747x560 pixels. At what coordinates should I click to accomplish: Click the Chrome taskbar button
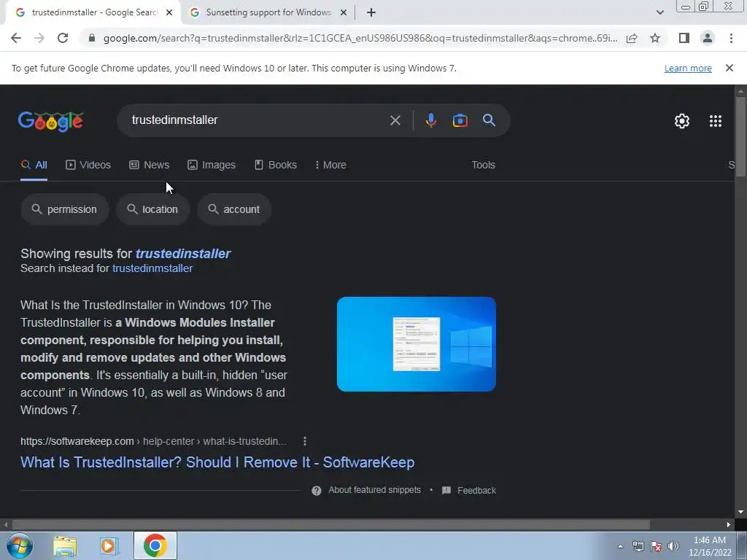pos(155,545)
